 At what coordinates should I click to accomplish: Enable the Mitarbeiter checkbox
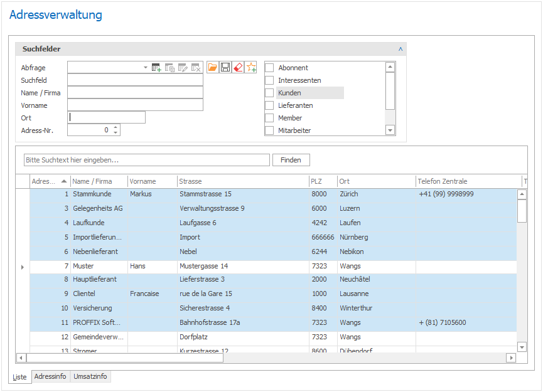(269, 130)
